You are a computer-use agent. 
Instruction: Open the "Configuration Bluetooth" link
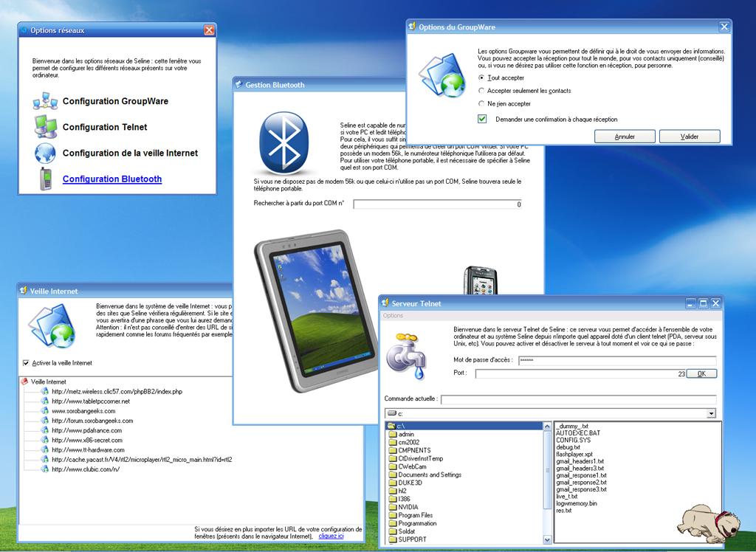pyautogui.click(x=112, y=179)
